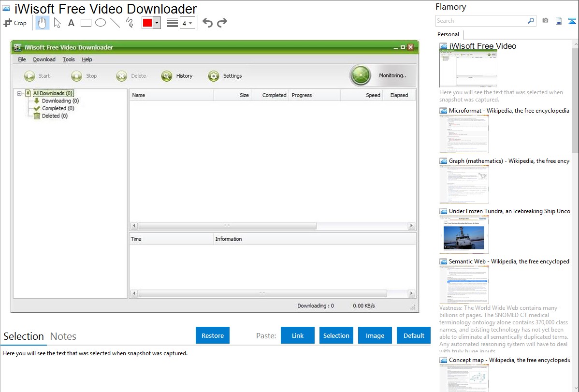Click the red color swatch
579x392 pixels.
147,23
